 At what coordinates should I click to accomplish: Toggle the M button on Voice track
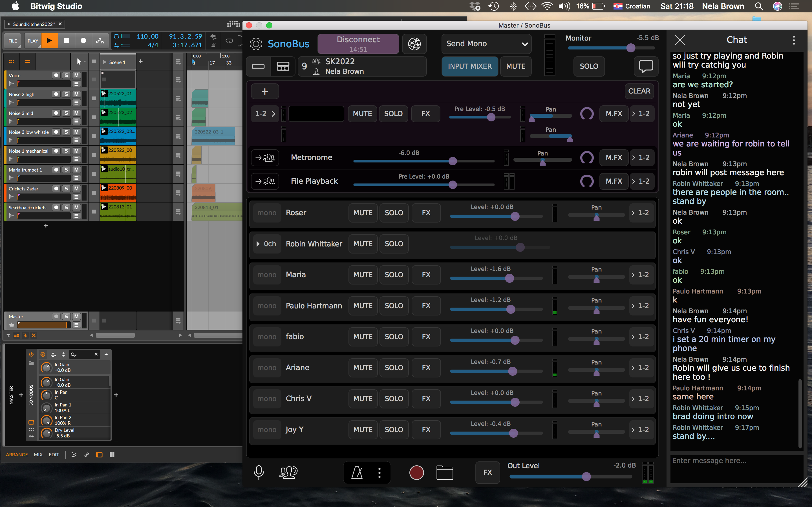(x=76, y=75)
